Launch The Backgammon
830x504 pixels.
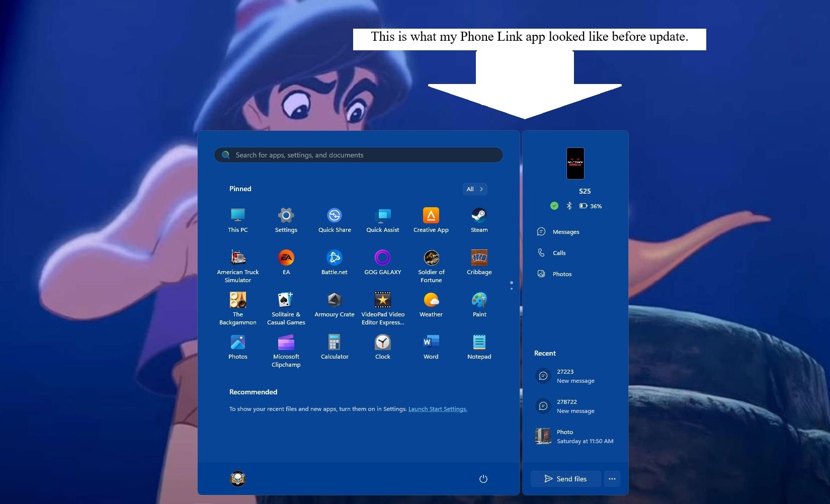pos(238,309)
